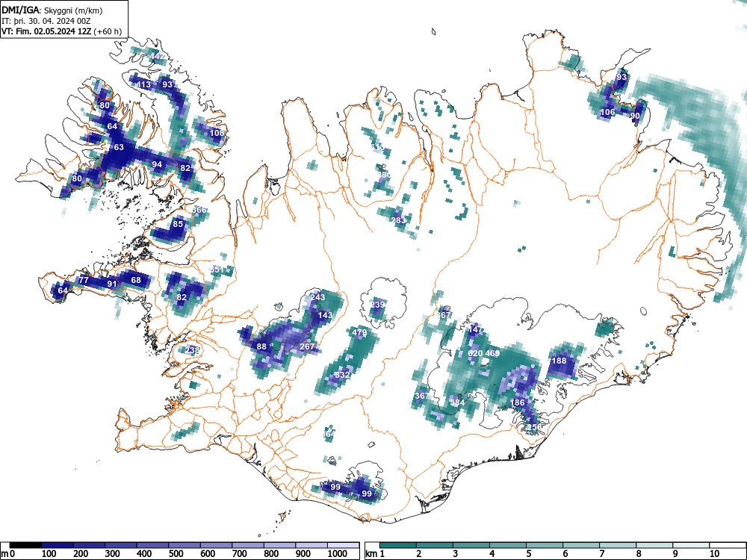The height and width of the screenshot is (560, 747).
Task: Click the visibility value '143' on the map
Action: (x=325, y=315)
